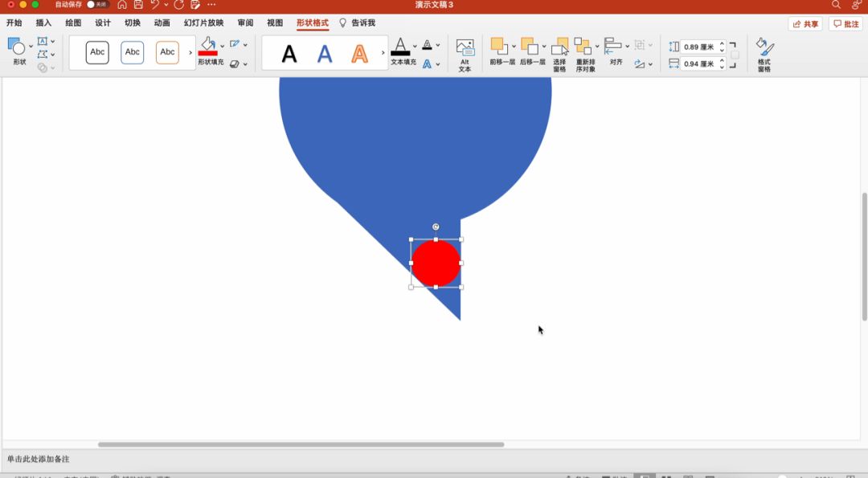Click the 批注 comments button
This screenshot has width=868, height=478.
pyautogui.click(x=845, y=24)
